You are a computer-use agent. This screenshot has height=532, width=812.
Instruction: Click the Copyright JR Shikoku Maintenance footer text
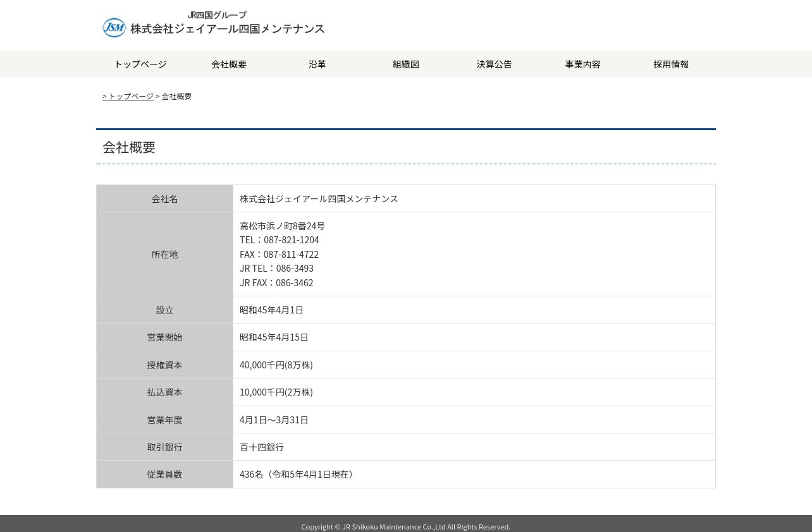405,526
